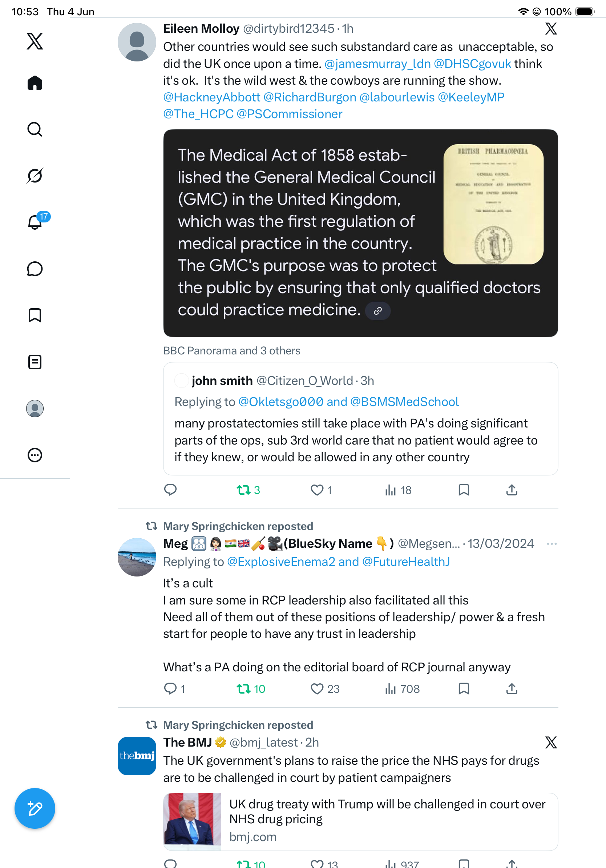The width and height of the screenshot is (606, 868).
Task: Open the Search magnifier in sidebar
Action: (x=35, y=129)
